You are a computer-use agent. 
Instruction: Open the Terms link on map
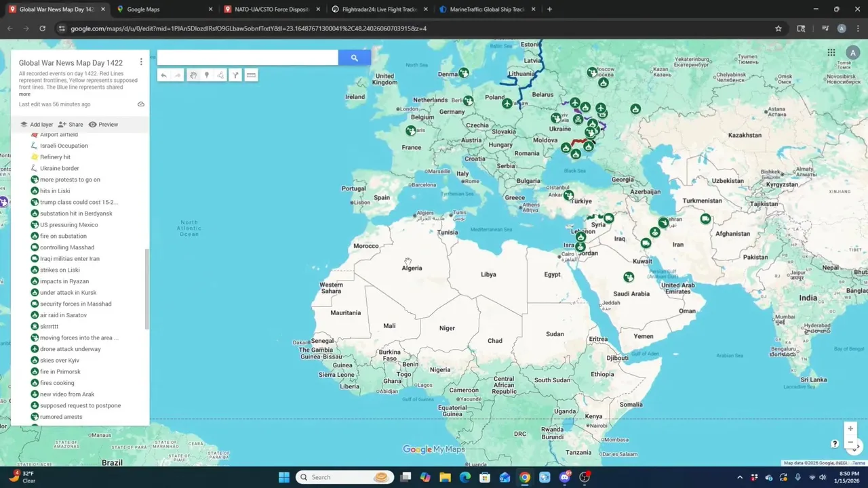859,463
